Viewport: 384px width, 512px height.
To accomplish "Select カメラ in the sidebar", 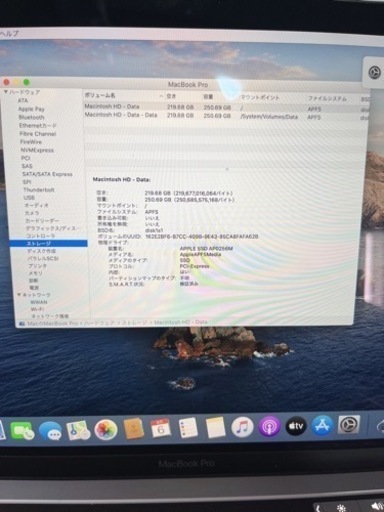I will tap(32, 213).
